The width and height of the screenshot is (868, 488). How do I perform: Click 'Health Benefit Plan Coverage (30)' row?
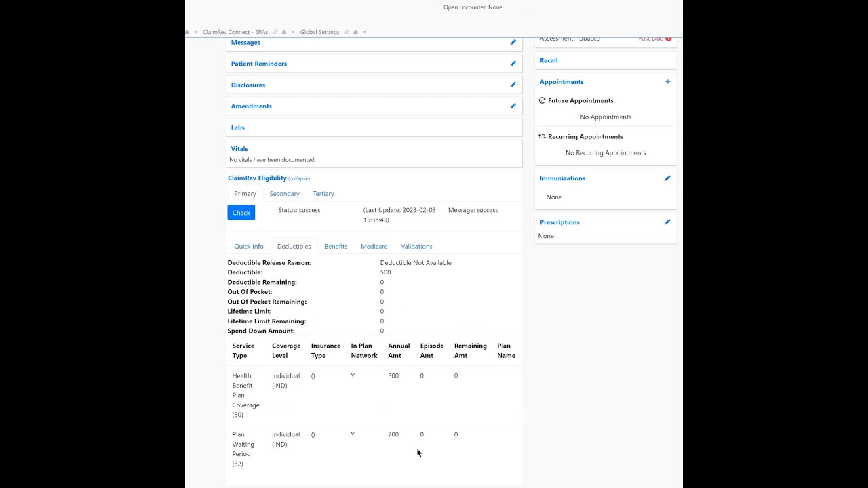coord(374,395)
